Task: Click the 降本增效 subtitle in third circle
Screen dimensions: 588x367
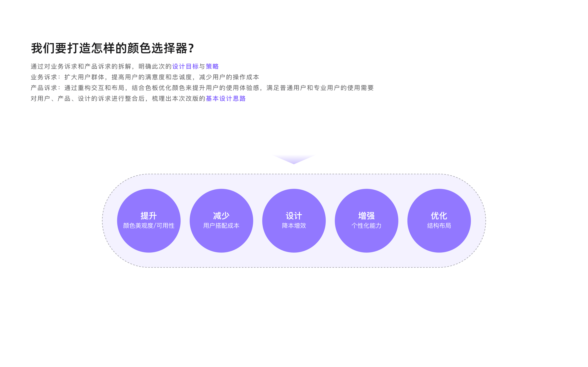Action: tap(294, 226)
